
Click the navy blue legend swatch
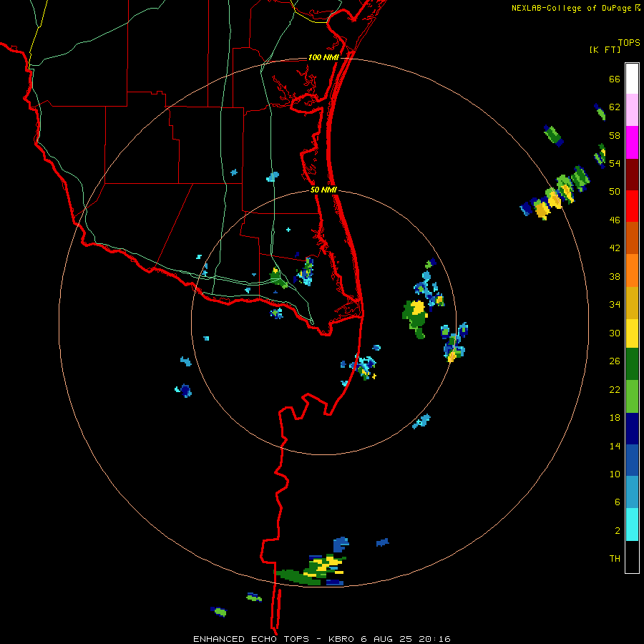[x=632, y=429]
